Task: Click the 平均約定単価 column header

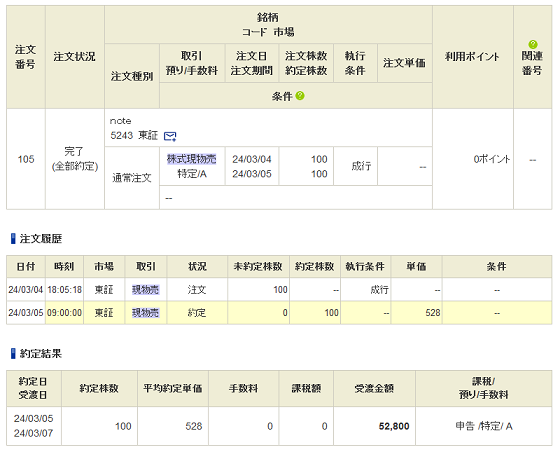Action: (x=173, y=388)
